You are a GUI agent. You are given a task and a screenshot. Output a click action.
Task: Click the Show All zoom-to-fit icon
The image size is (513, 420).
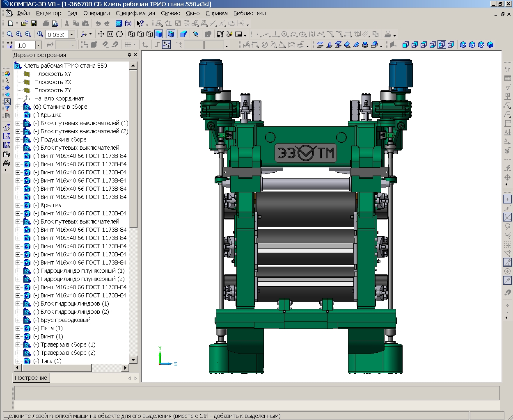110,34
